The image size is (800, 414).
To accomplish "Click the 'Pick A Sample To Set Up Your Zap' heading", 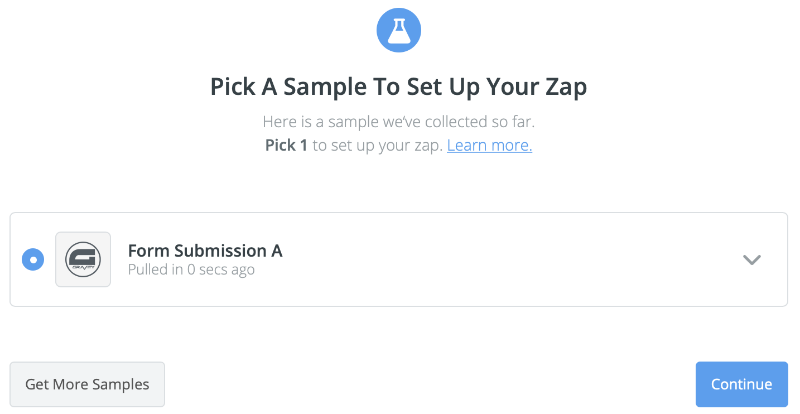I will click(x=398, y=87).
